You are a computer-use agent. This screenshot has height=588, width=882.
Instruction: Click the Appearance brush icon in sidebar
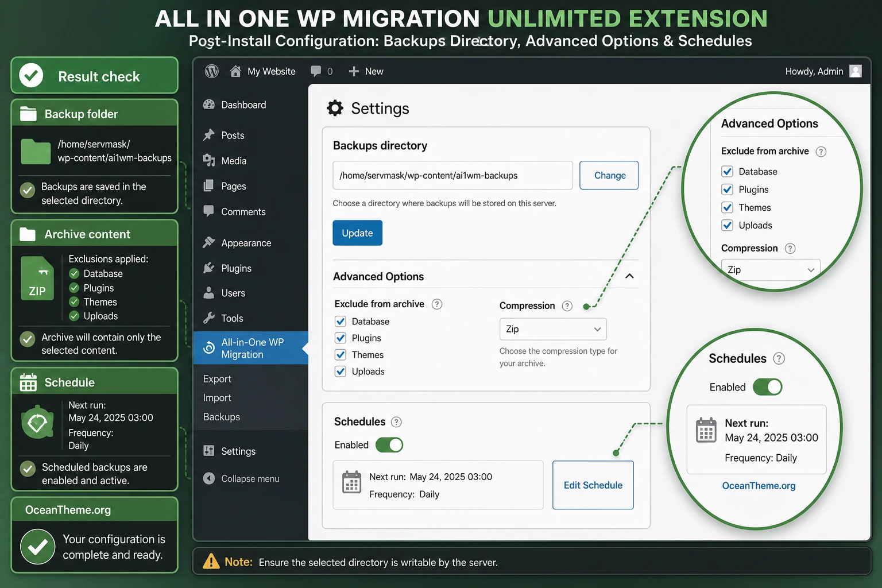209,243
